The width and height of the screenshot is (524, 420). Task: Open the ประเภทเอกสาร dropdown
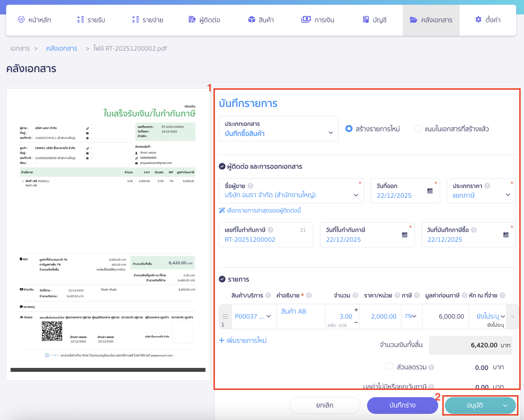pyautogui.click(x=278, y=129)
